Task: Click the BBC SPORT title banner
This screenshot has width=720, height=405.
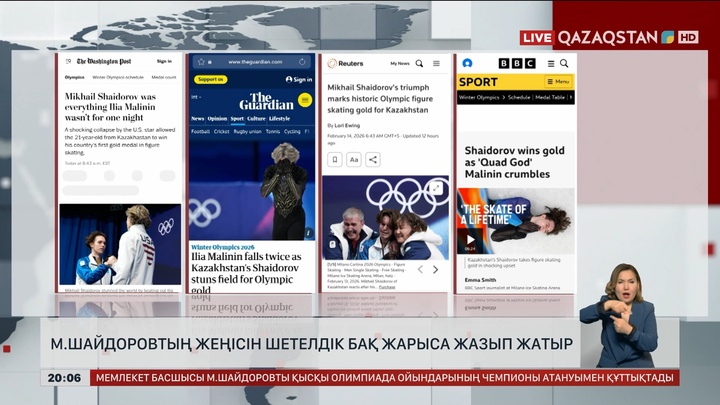Action: click(x=478, y=82)
